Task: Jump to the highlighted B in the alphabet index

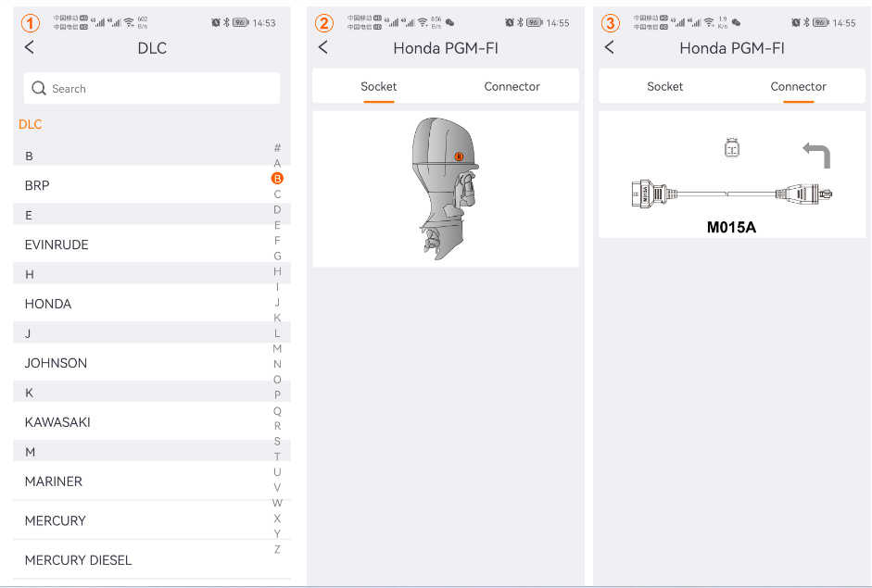Action: (277, 179)
